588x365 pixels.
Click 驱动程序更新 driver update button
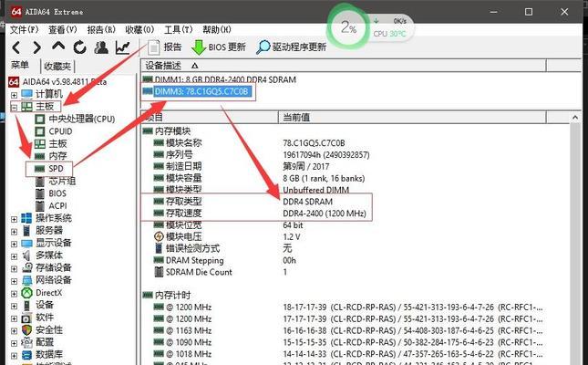tap(292, 47)
